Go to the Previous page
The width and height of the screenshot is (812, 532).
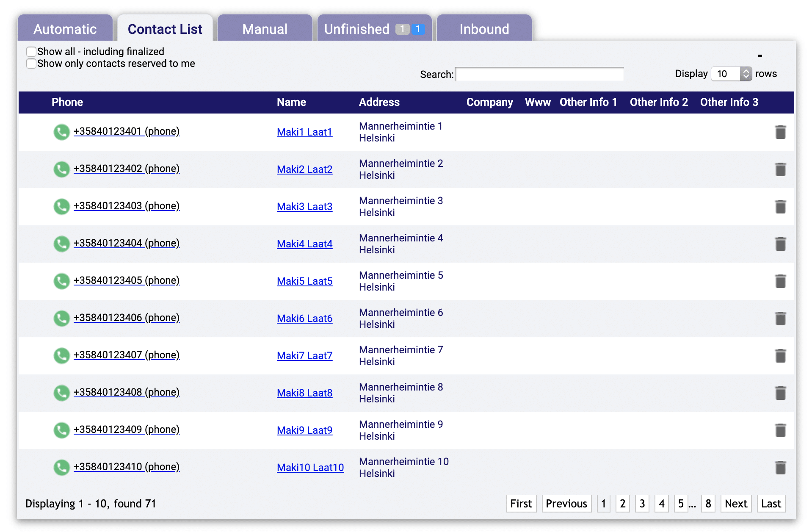[566, 504]
